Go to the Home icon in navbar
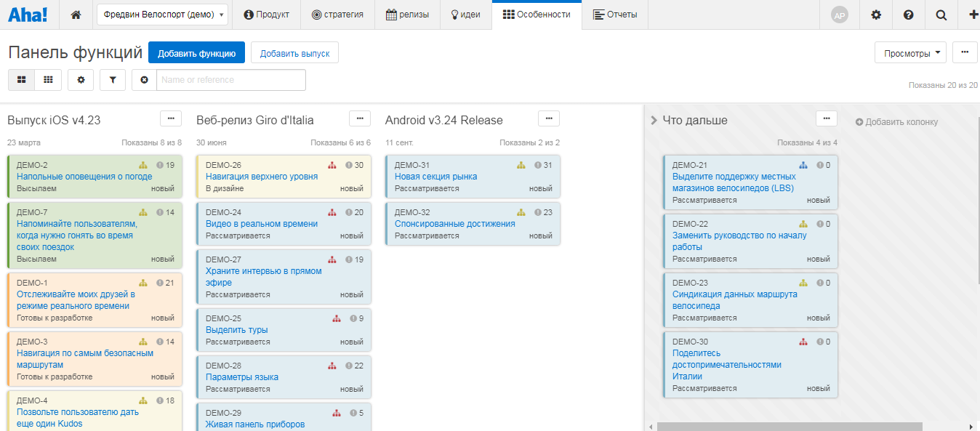 point(76,15)
